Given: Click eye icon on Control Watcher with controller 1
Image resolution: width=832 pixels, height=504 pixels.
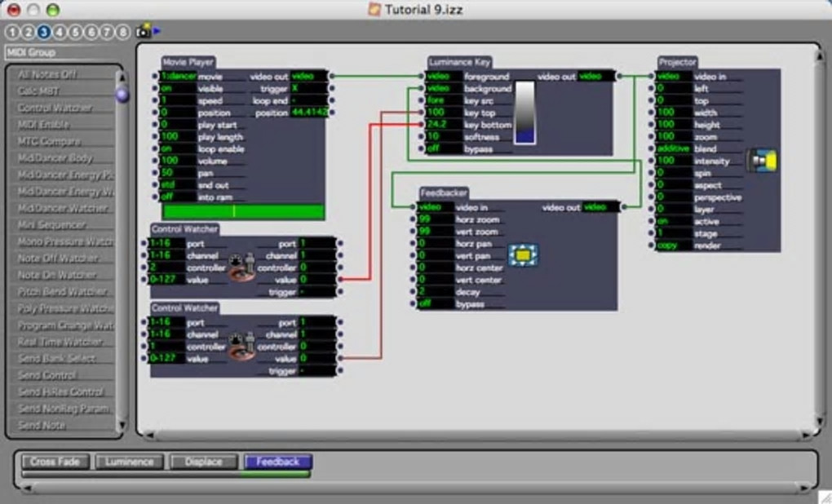Looking at the screenshot, I should coord(241,347).
